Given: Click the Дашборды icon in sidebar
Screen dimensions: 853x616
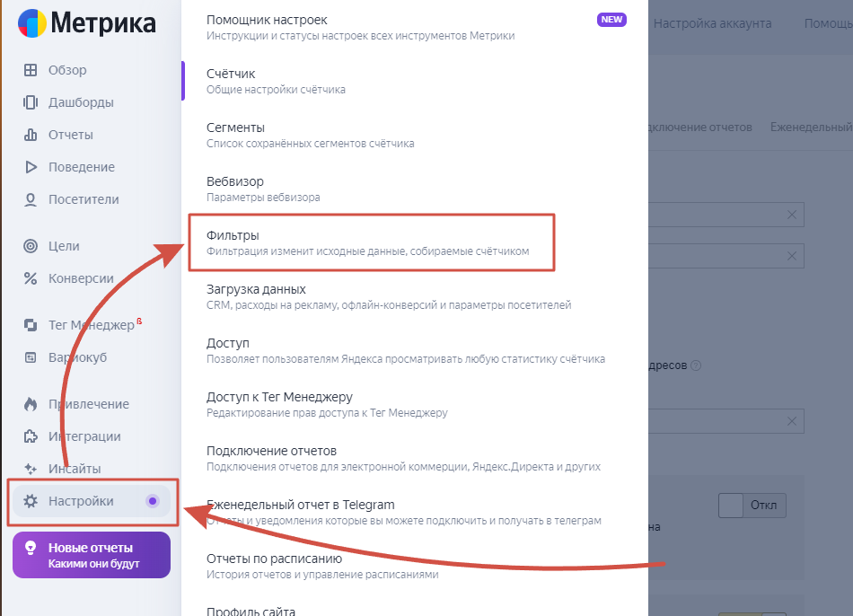Looking at the screenshot, I should (31, 102).
